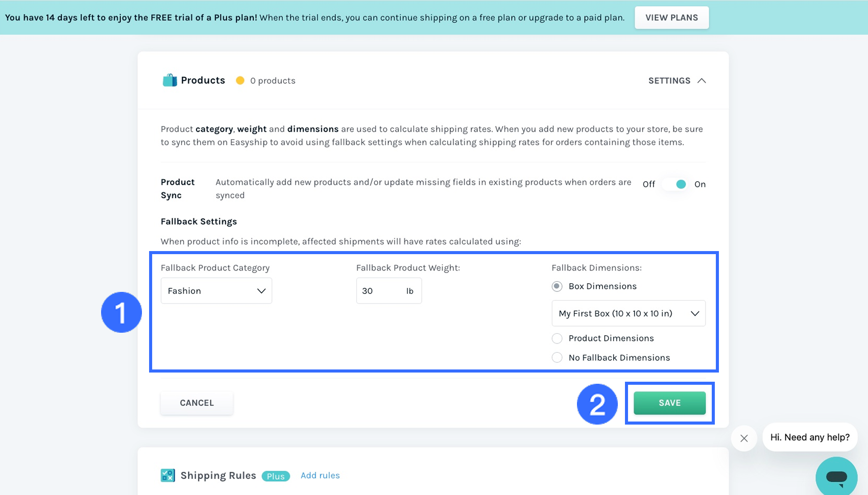Open the My First Box dropdown

tap(629, 313)
